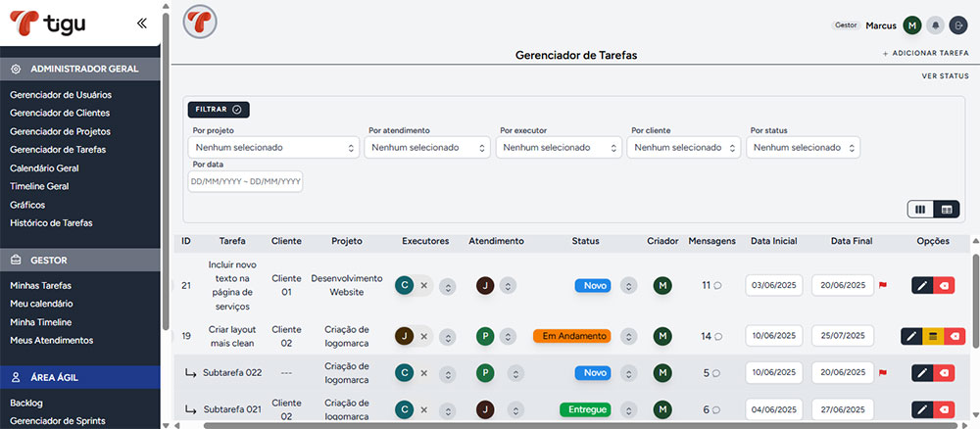Switch to table list view
The image size is (980, 429).
(947, 209)
